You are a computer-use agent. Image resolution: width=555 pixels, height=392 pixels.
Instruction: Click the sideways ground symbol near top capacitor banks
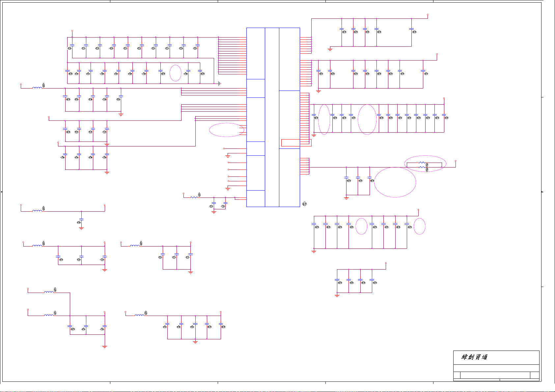pos(219,84)
